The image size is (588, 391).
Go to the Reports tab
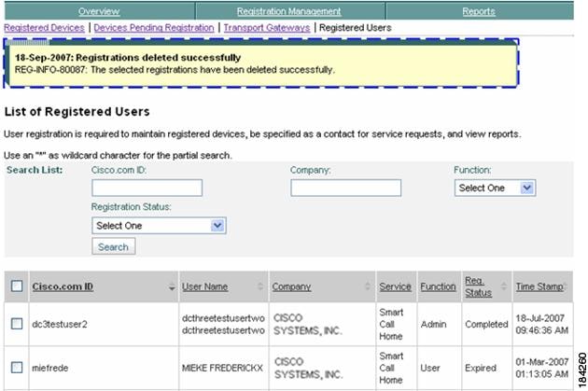(x=479, y=11)
